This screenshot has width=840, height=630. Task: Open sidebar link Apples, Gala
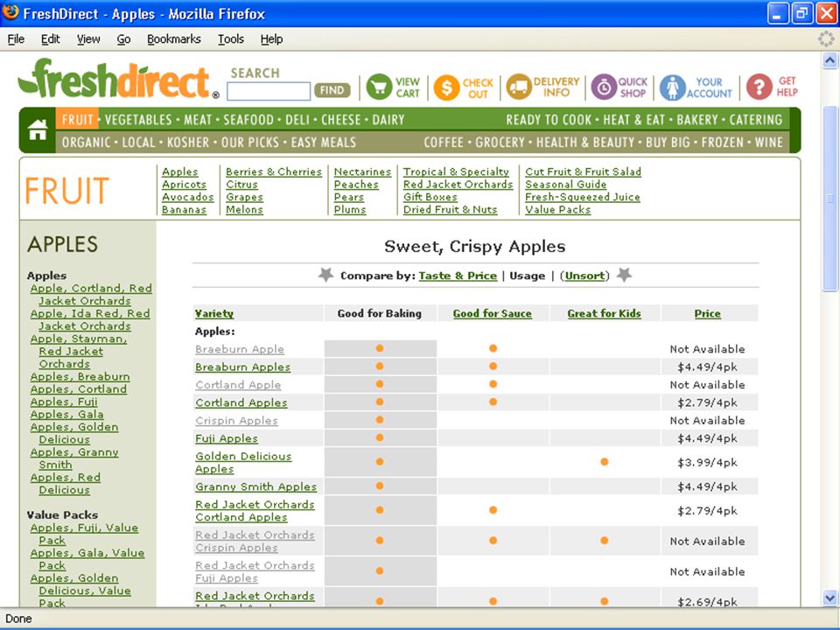67,415
